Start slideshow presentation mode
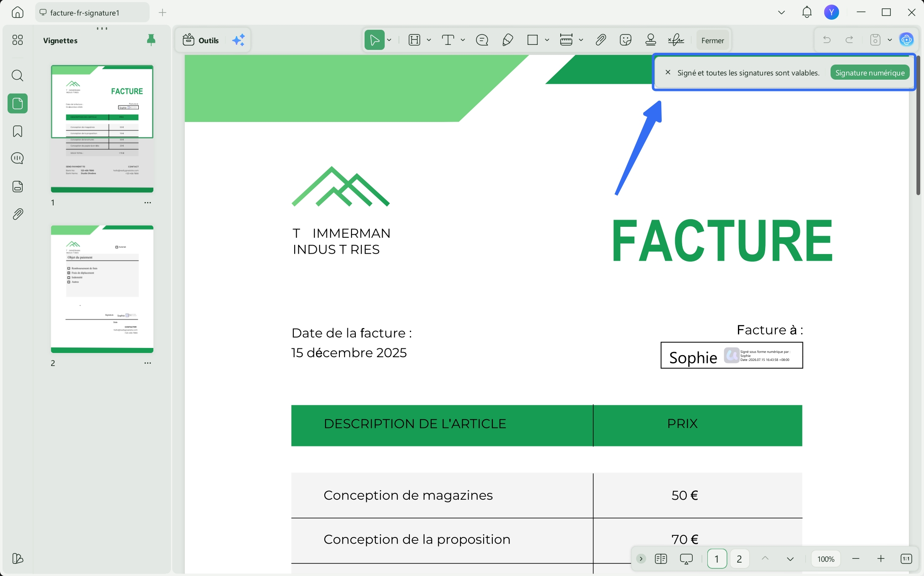 tap(686, 559)
